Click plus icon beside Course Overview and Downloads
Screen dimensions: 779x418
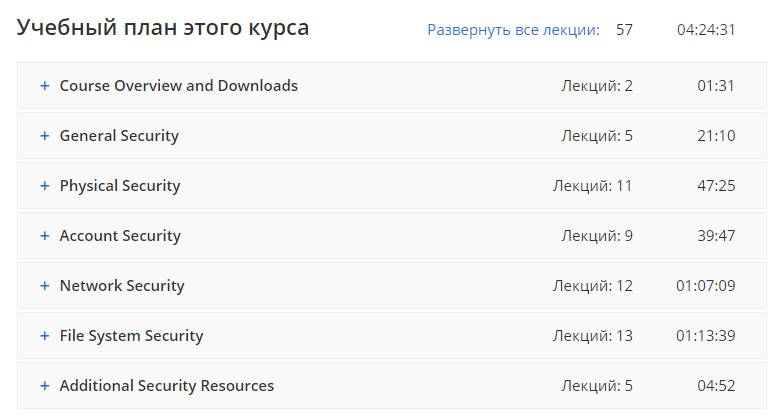point(44,86)
